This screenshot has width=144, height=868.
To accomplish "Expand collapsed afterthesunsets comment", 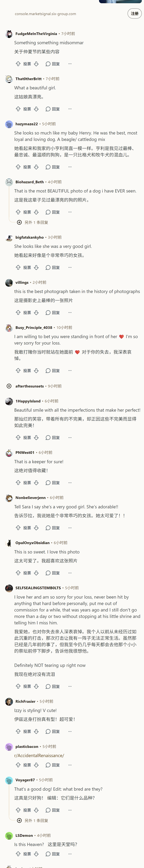I will (9, 386).
